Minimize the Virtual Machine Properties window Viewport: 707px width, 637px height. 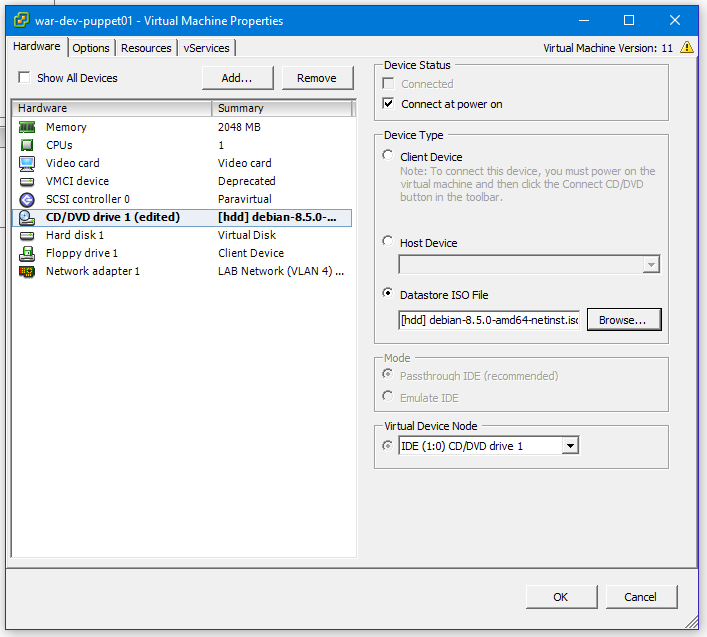click(584, 20)
